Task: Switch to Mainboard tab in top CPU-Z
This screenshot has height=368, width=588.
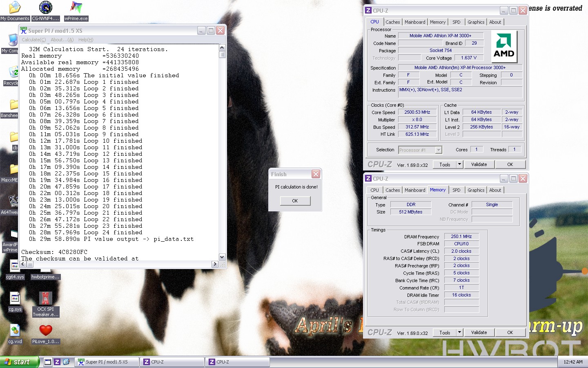Action: tap(415, 22)
